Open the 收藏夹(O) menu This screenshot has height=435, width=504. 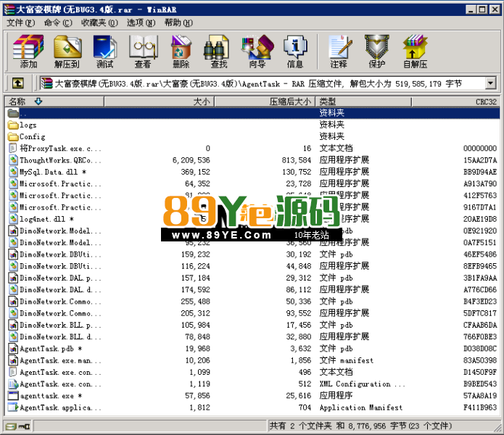[x=99, y=22]
